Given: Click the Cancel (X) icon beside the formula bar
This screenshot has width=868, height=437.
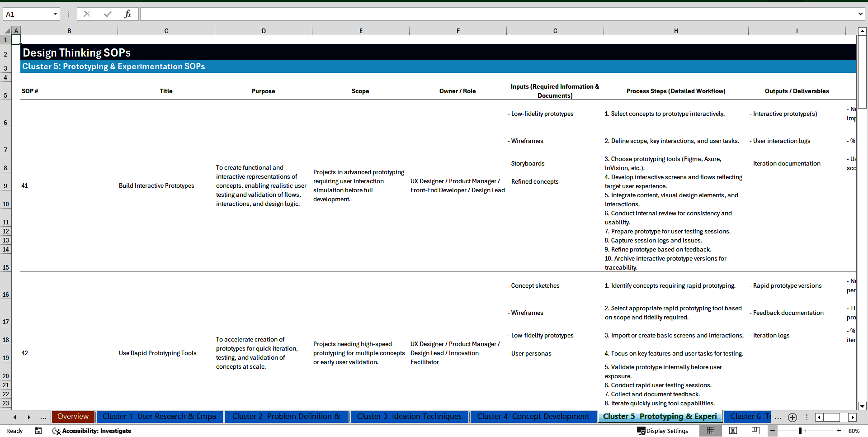Looking at the screenshot, I should coord(87,14).
